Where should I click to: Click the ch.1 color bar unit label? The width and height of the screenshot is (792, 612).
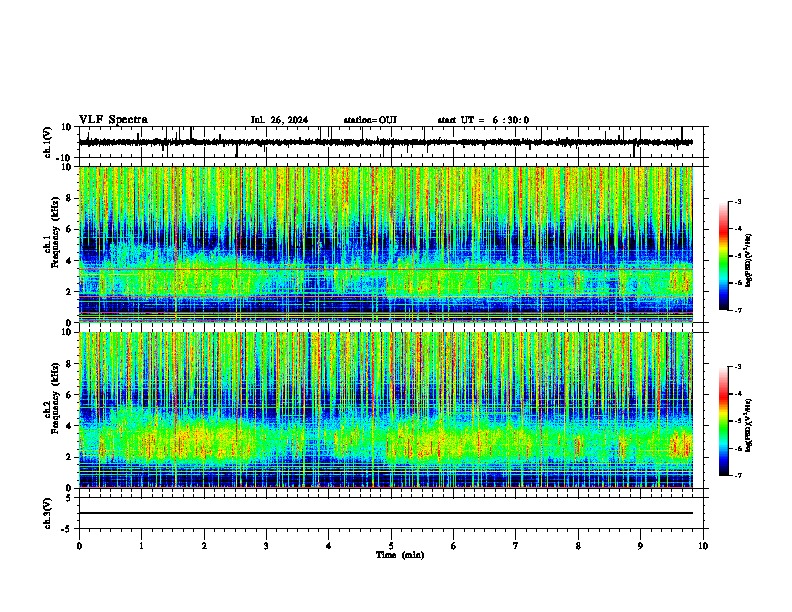pos(749,261)
